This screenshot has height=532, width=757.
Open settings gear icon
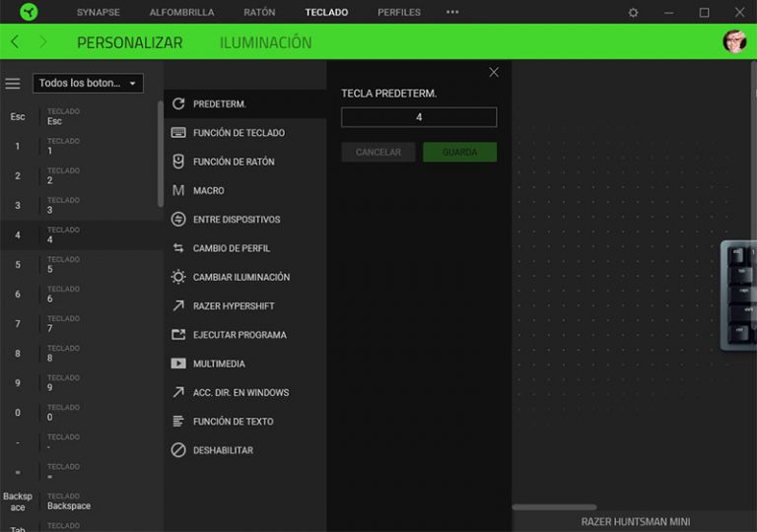click(x=633, y=13)
